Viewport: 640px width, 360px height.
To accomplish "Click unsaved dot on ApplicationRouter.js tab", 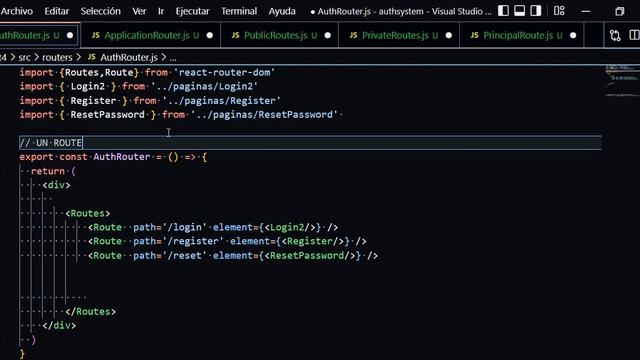I will click(209, 36).
